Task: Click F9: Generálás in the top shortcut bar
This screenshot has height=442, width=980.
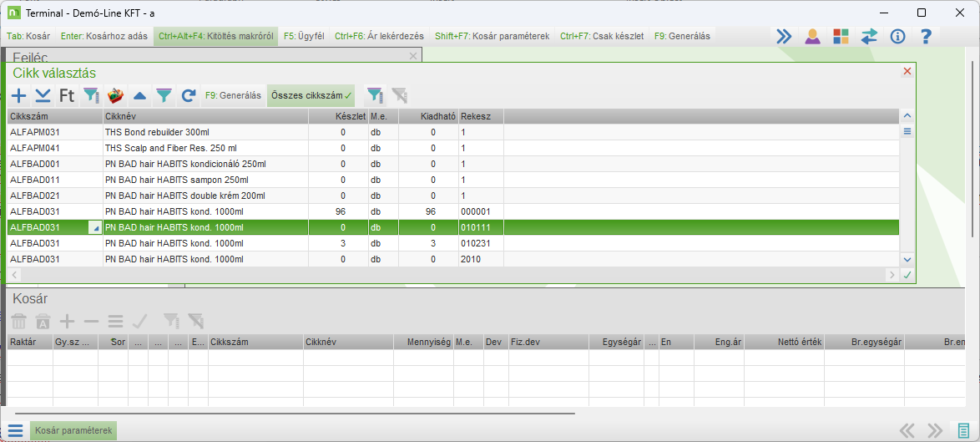Action: pyautogui.click(x=683, y=36)
